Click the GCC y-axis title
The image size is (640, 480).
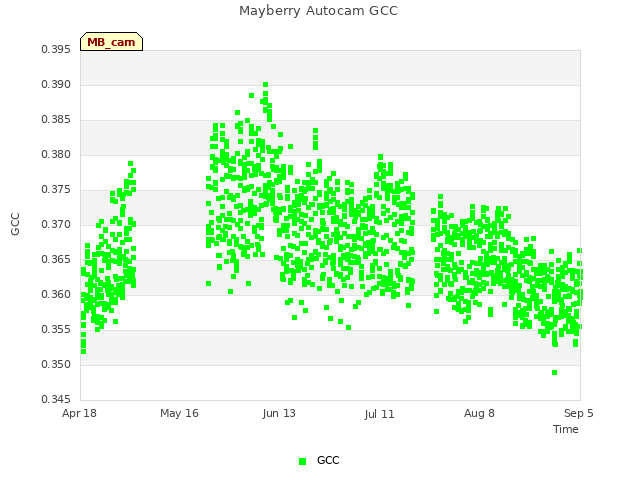(x=15, y=224)
